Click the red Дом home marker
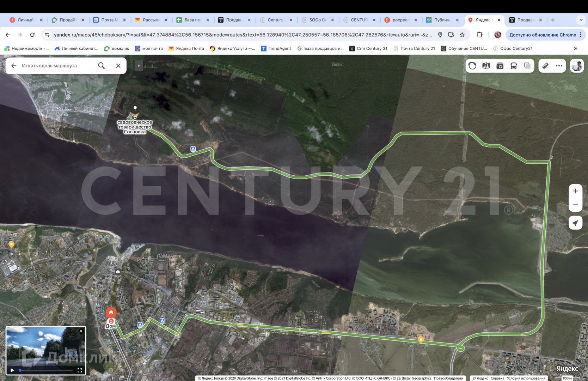Screen dimensions: 588x381 (x=111, y=312)
